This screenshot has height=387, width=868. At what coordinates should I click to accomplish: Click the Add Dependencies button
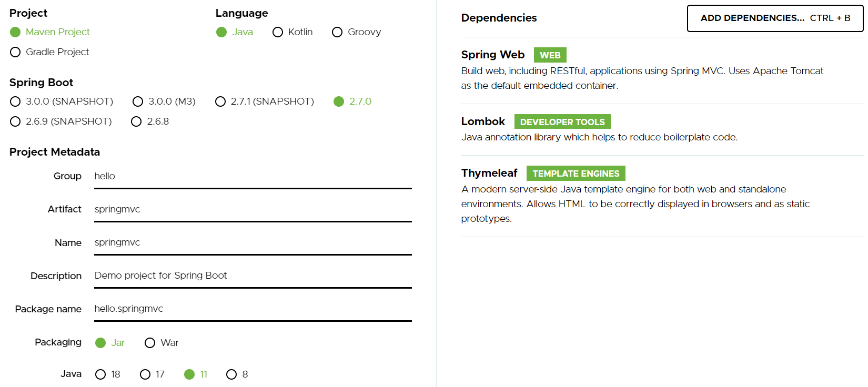point(775,18)
